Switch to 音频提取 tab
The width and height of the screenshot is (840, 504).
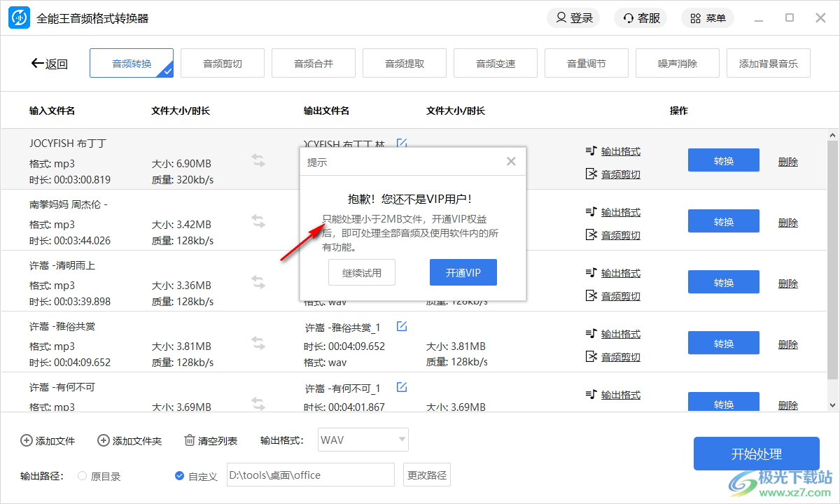pyautogui.click(x=405, y=64)
